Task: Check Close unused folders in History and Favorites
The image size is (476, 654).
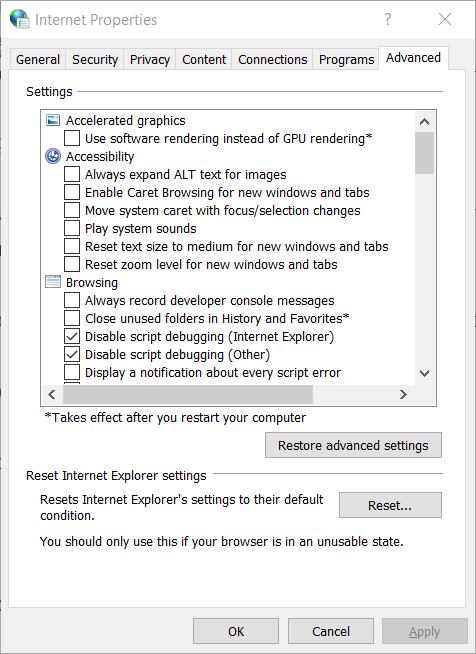Action: [72, 318]
